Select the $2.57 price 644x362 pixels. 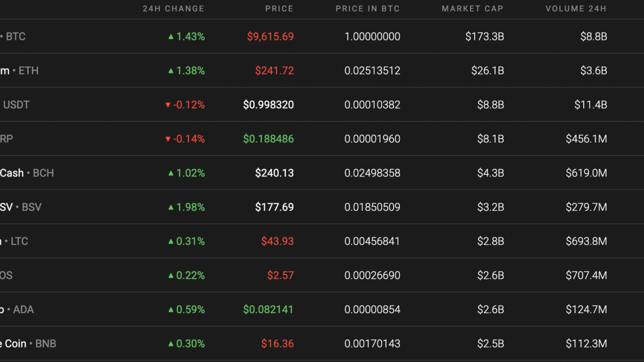coord(281,276)
